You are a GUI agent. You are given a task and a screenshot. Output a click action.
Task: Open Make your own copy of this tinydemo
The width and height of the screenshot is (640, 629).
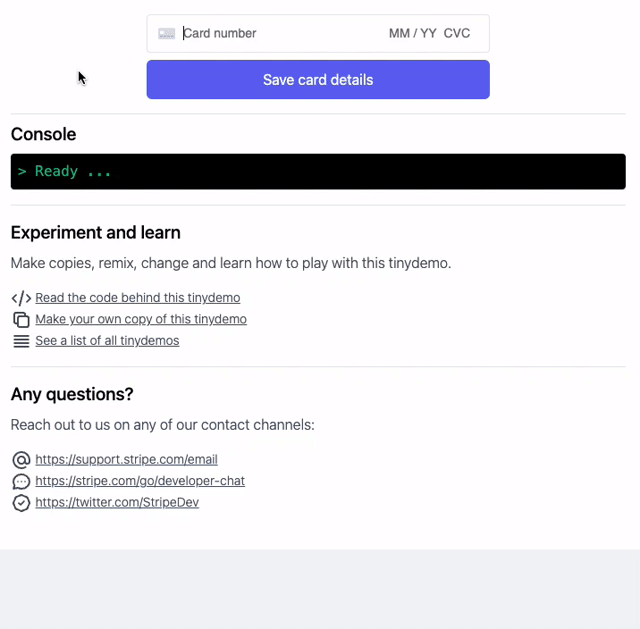click(141, 319)
